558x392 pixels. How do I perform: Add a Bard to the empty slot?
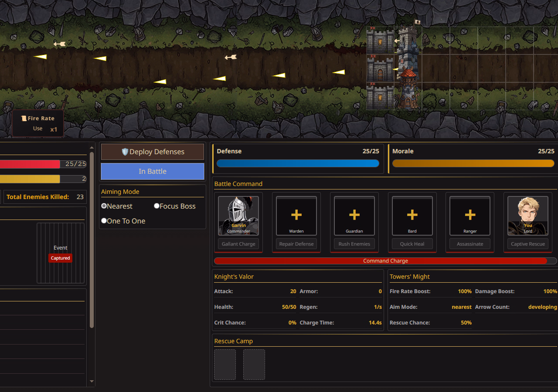click(412, 215)
